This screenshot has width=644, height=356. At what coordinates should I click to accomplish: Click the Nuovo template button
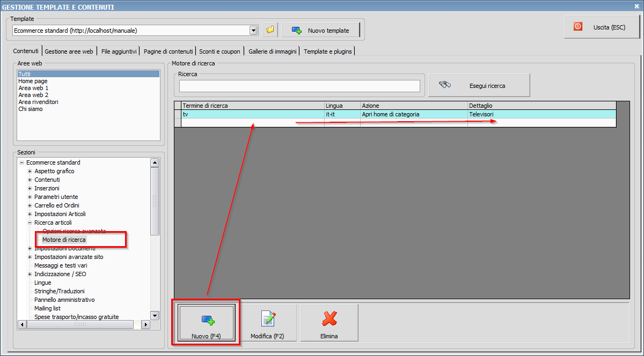(x=320, y=30)
